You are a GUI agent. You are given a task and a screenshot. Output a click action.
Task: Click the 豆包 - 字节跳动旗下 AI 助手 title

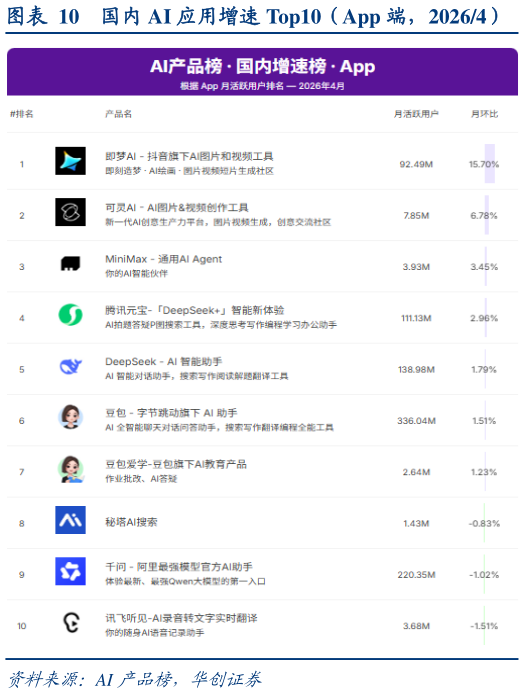click(171, 413)
